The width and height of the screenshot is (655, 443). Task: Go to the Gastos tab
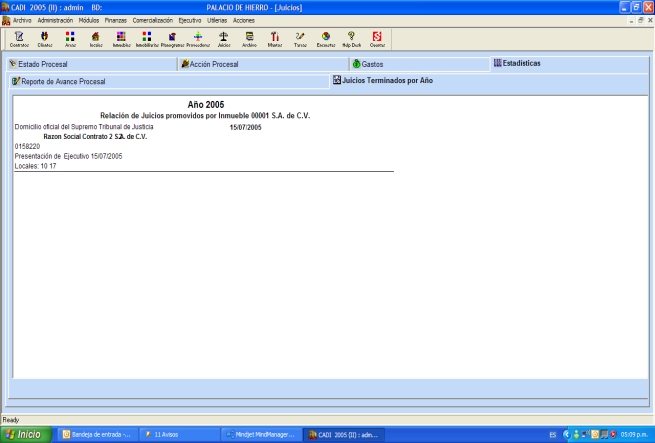coord(374,63)
